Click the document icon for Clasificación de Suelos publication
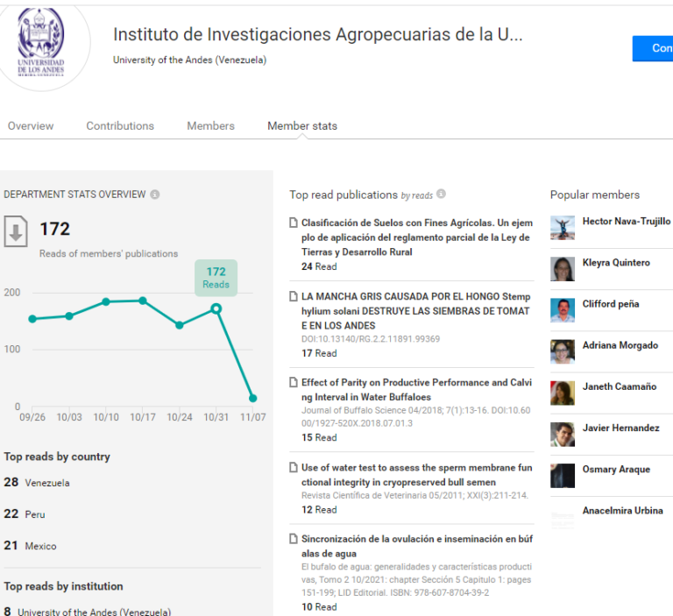Screen dimensions: 673x616 [294, 223]
